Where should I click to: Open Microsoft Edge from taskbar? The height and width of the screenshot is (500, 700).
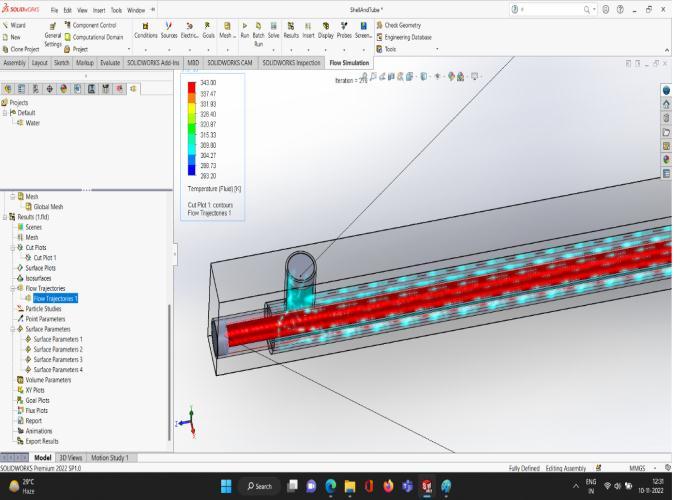[x=330, y=486]
